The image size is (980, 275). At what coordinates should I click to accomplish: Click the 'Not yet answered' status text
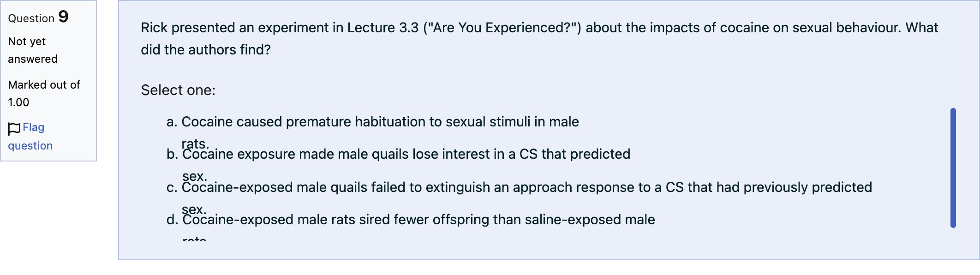click(x=33, y=50)
